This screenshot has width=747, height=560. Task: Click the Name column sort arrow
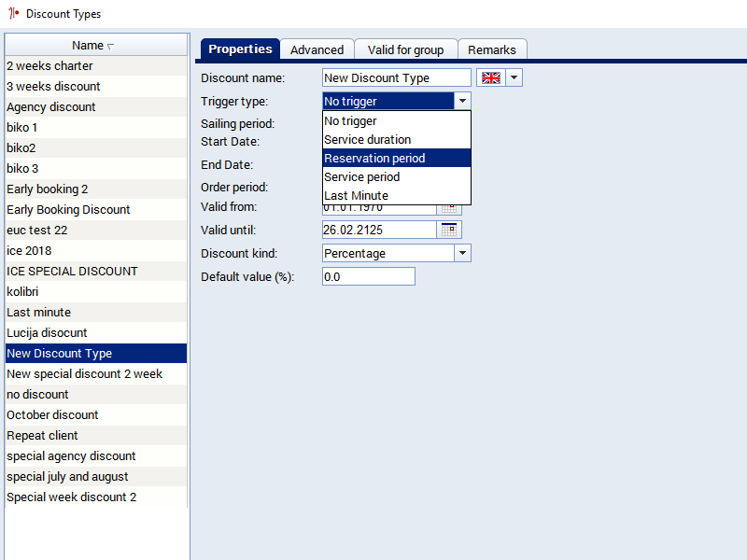pos(111,46)
